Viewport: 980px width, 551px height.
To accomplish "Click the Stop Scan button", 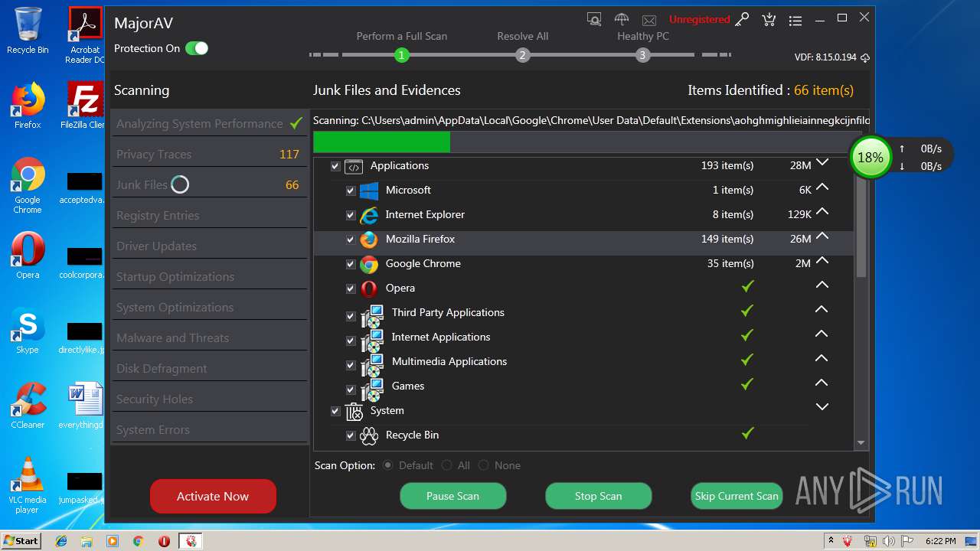I will [598, 496].
